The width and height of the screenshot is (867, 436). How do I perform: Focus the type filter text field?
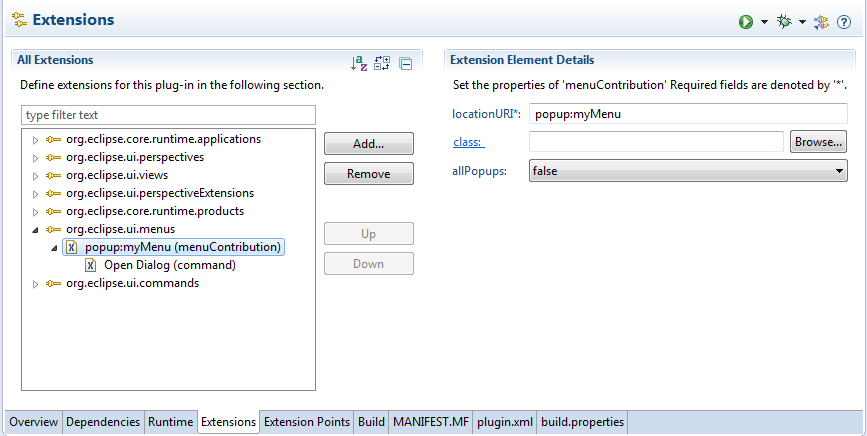coord(169,115)
